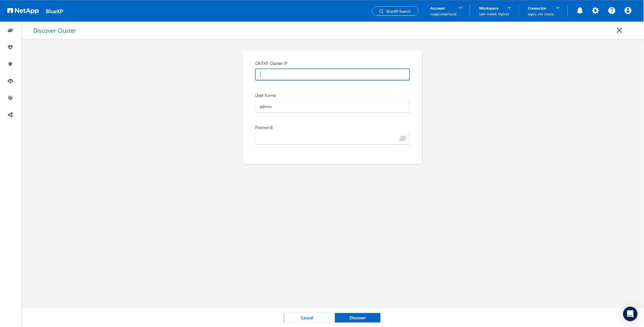Click the Cancel button
Viewport: 644px width, 327px height.
pos(307,318)
